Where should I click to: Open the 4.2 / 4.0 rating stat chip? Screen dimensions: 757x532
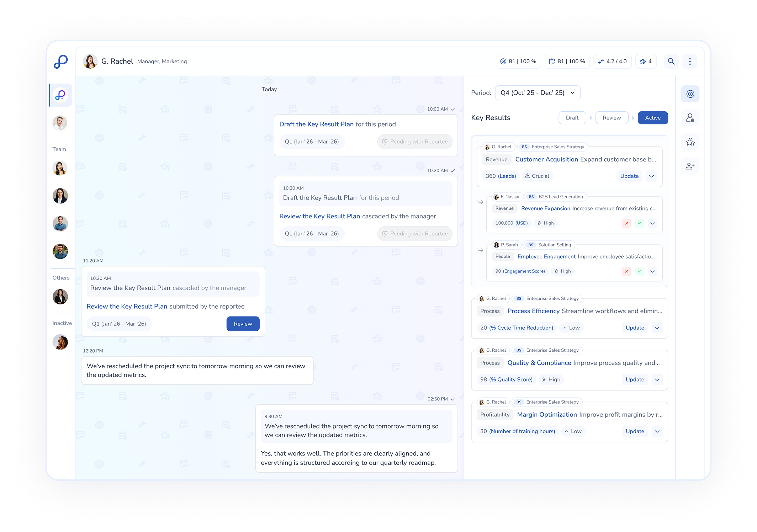612,61
